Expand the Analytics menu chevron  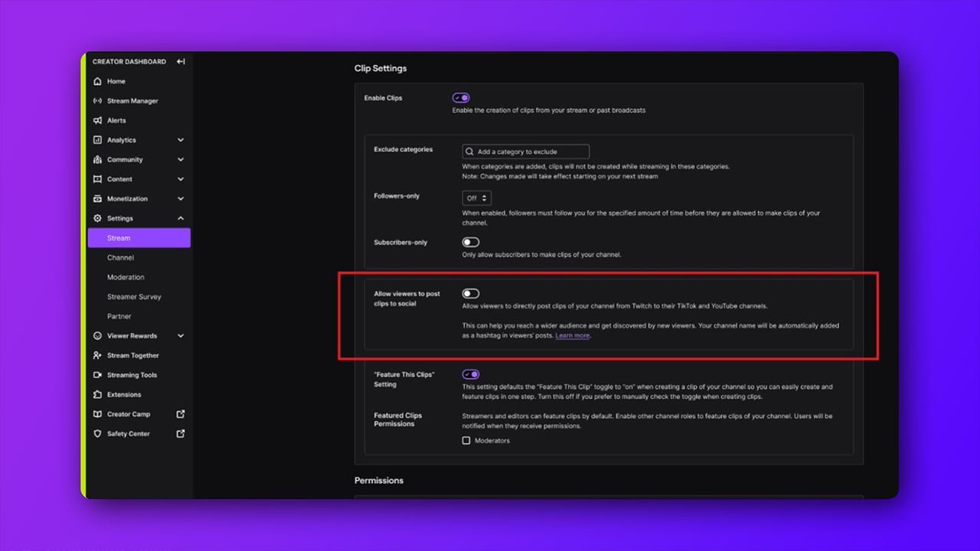(x=181, y=140)
